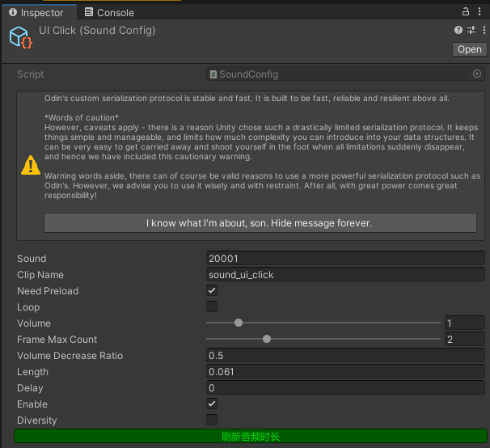Image resolution: width=490 pixels, height=448 pixels.
Task: Open the preset selector sliders icon
Action: click(x=471, y=30)
